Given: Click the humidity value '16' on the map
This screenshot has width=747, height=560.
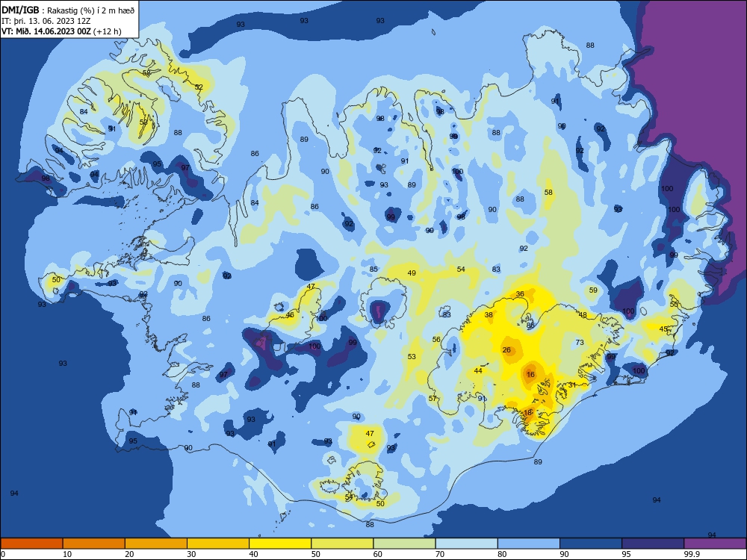Looking at the screenshot, I should 530,374.
